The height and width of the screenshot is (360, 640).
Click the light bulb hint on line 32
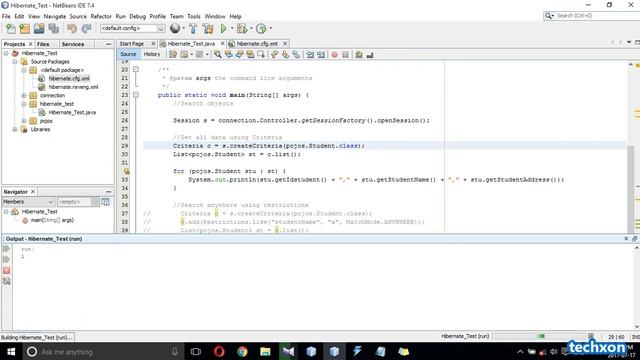(x=127, y=171)
